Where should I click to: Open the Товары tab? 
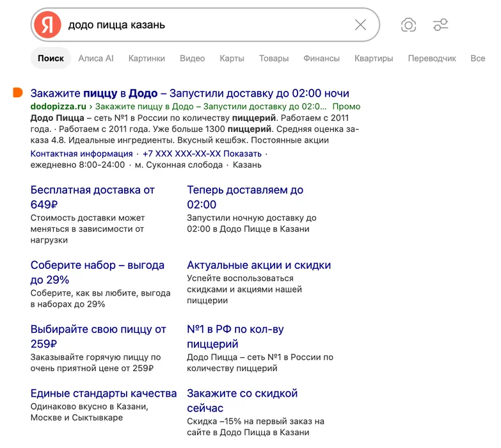tap(274, 58)
